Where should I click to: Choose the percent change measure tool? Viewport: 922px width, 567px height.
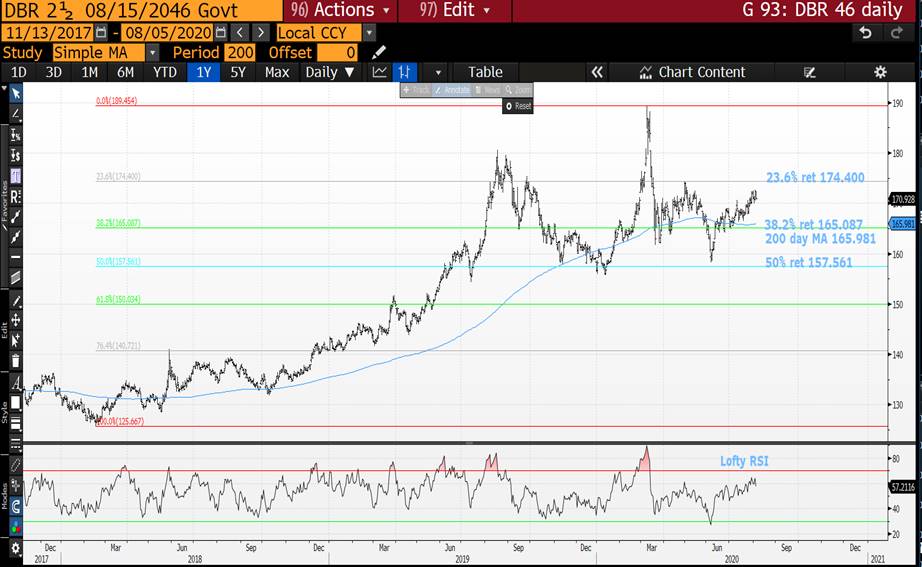tap(16, 135)
